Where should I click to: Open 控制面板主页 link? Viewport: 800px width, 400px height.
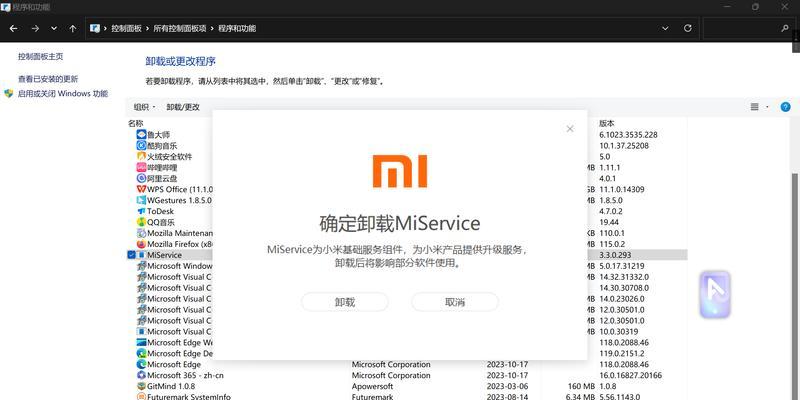pyautogui.click(x=41, y=57)
